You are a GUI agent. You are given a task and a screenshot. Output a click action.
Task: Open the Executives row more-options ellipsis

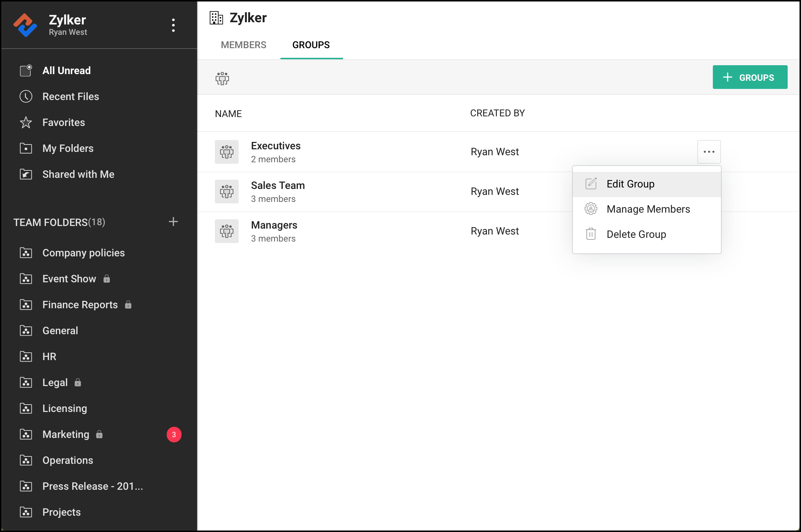pyautogui.click(x=709, y=152)
